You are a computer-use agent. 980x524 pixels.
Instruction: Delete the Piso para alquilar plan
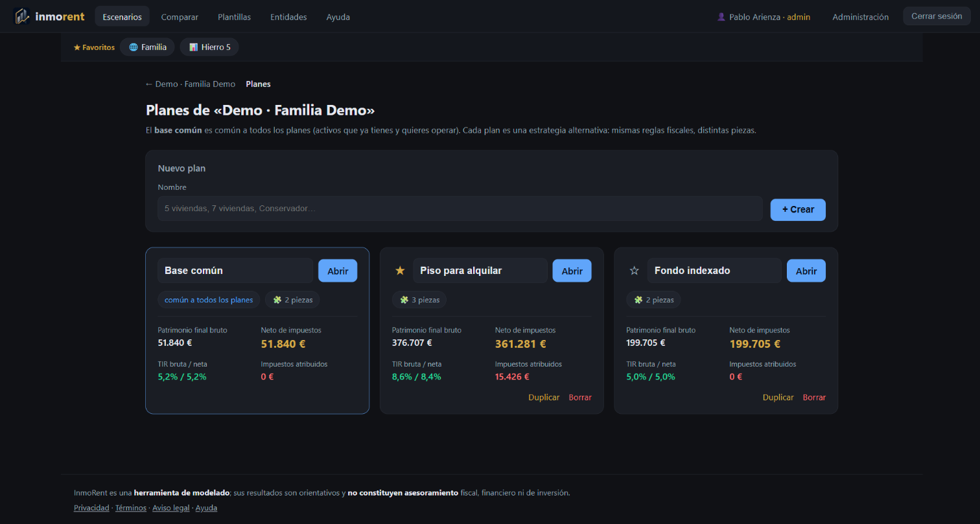coord(580,397)
